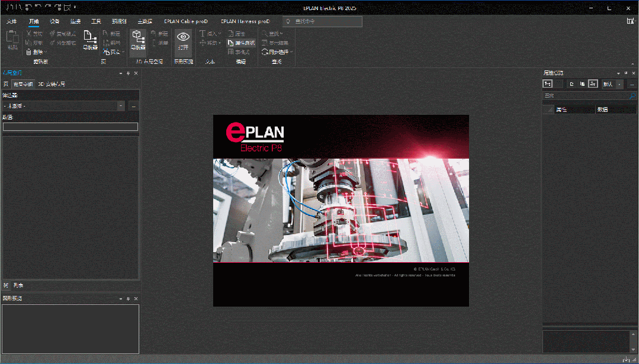Viewport: 639px width, 364px height.
Task: Click the Properties icon in the edit group
Action: pos(230,34)
